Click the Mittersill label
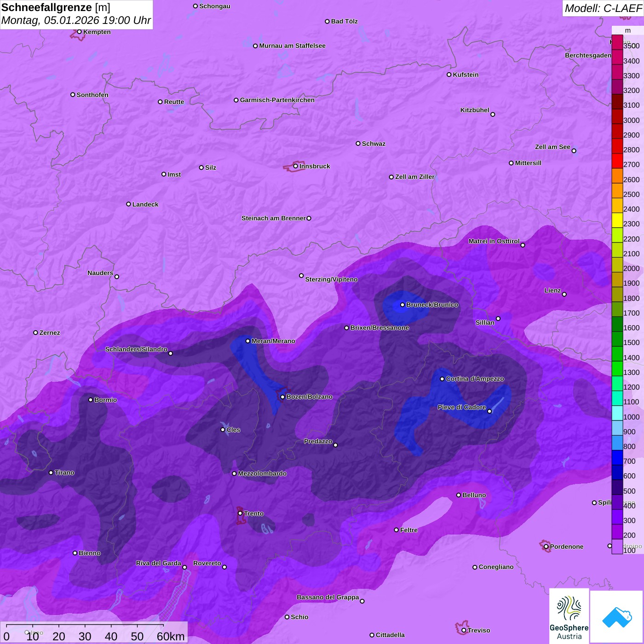644x644 pixels. (528, 163)
